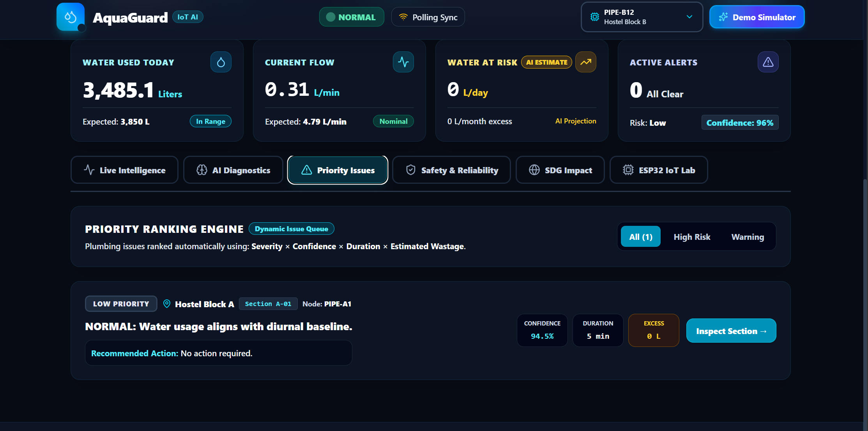The height and width of the screenshot is (431, 868).
Task: Click the wifi icon in Polling Sync
Action: pos(403,17)
